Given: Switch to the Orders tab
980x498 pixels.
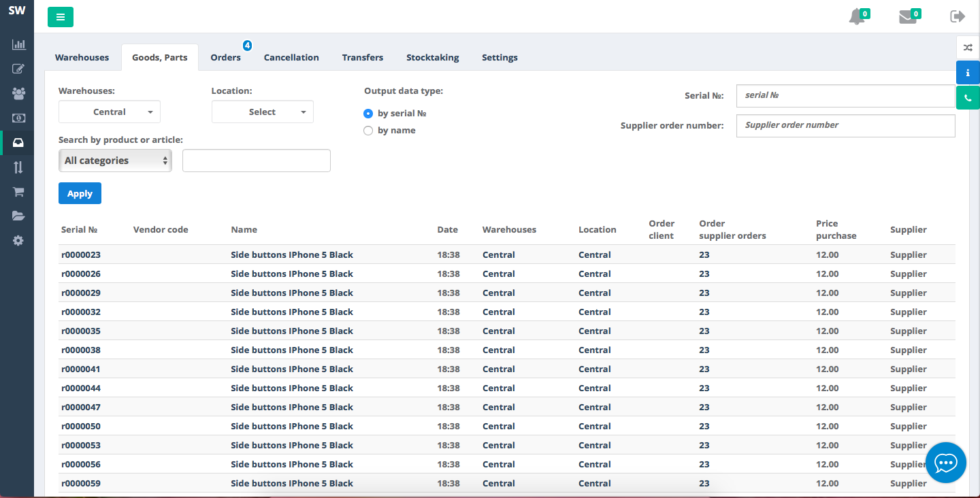Looking at the screenshot, I should [226, 58].
